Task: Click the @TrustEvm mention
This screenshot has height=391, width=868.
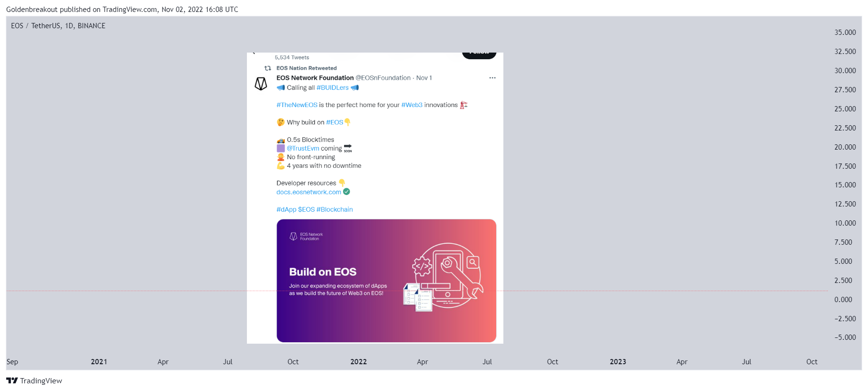Action: pyautogui.click(x=303, y=149)
